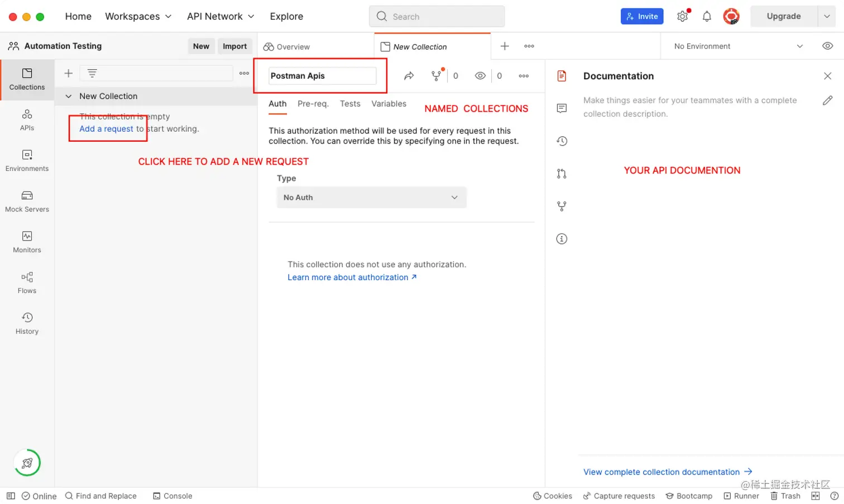Close the Documentation panel
The height and width of the screenshot is (504, 844).
coord(827,76)
